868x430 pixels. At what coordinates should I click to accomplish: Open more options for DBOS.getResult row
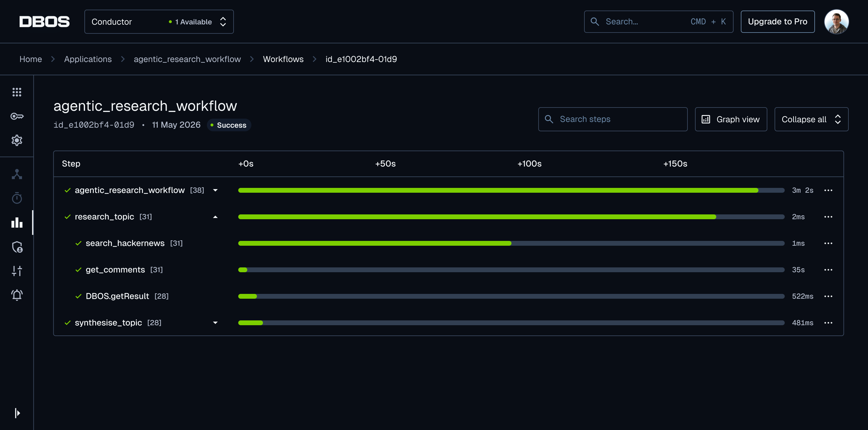click(828, 296)
